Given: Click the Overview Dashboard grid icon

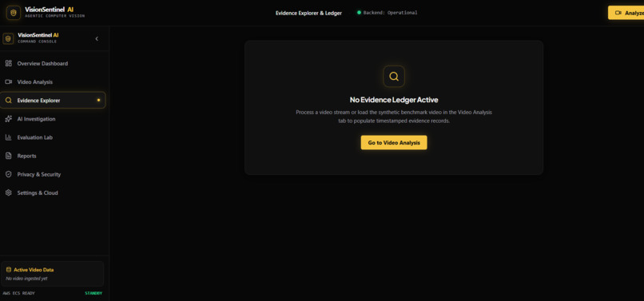Looking at the screenshot, I should [x=8, y=63].
